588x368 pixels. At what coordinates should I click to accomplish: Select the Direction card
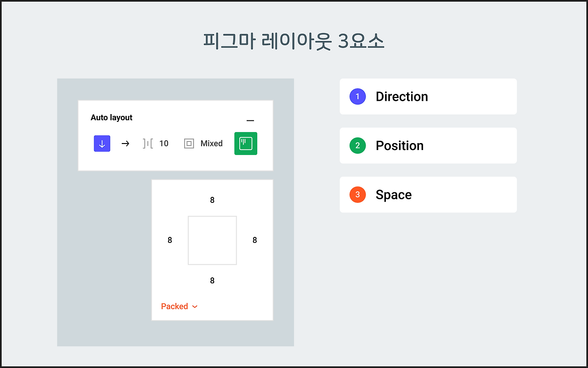(428, 97)
